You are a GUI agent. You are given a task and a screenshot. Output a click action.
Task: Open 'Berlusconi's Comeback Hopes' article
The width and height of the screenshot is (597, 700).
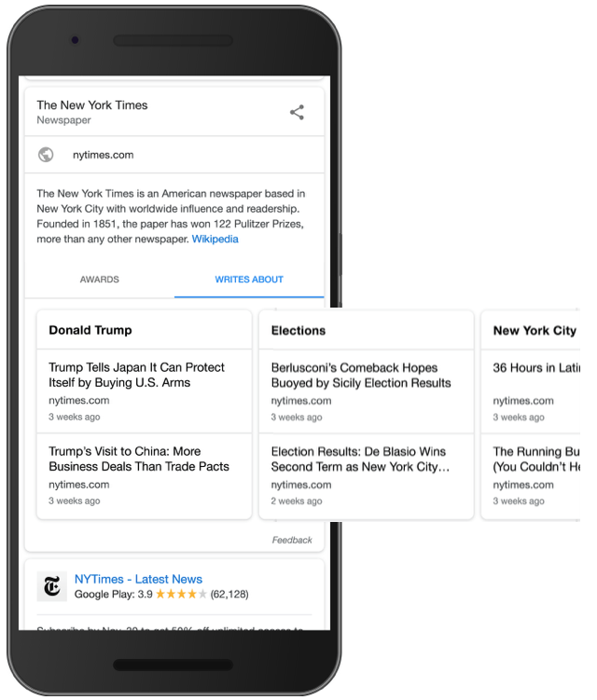point(367,391)
